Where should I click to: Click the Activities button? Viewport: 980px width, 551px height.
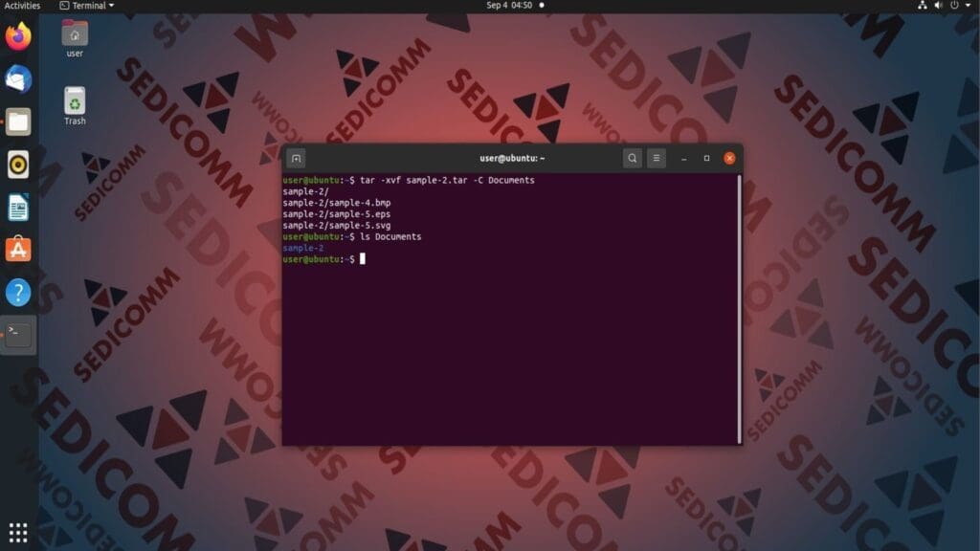[22, 6]
